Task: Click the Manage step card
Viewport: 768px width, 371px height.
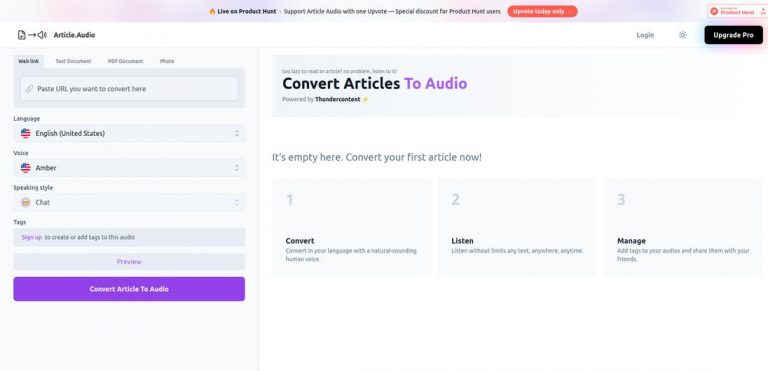Action: point(683,227)
